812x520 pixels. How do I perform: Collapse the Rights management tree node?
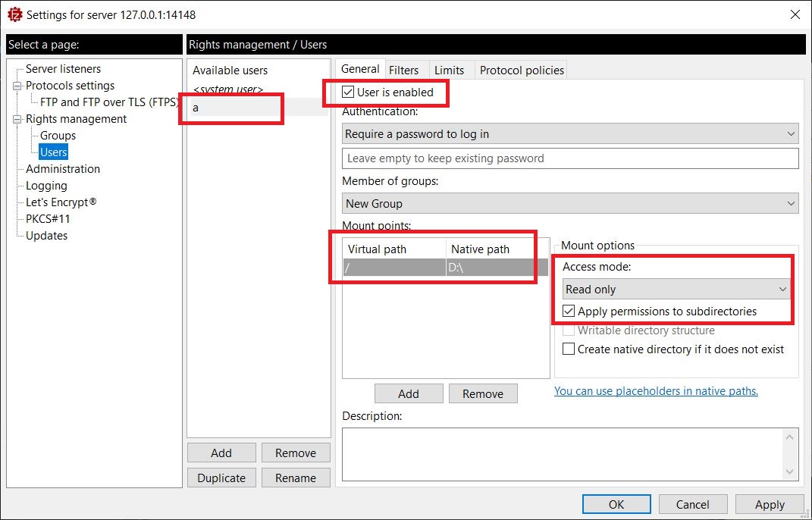17,119
